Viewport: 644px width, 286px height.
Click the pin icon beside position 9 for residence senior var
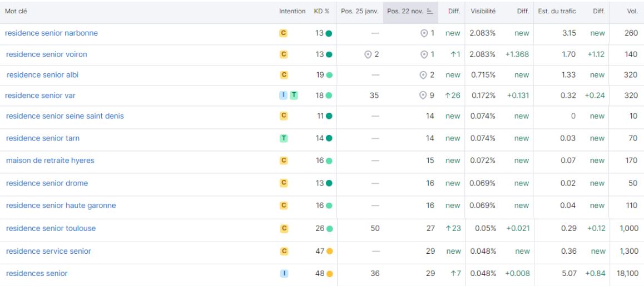(424, 96)
